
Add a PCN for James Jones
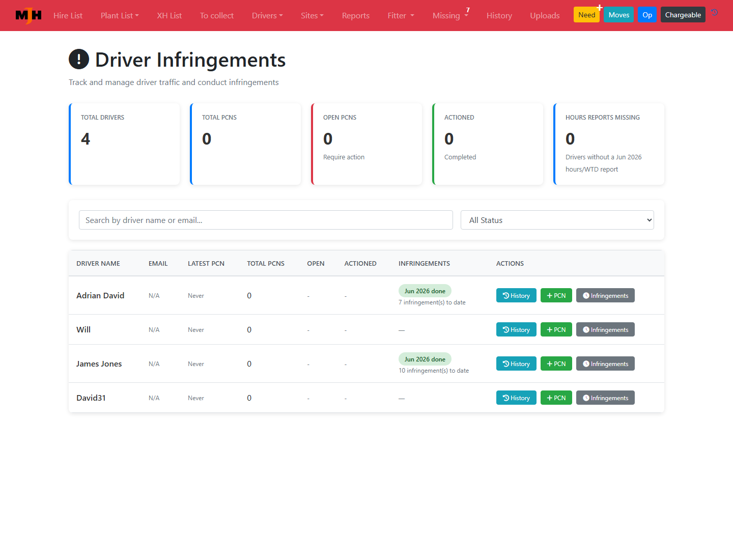[x=556, y=363]
